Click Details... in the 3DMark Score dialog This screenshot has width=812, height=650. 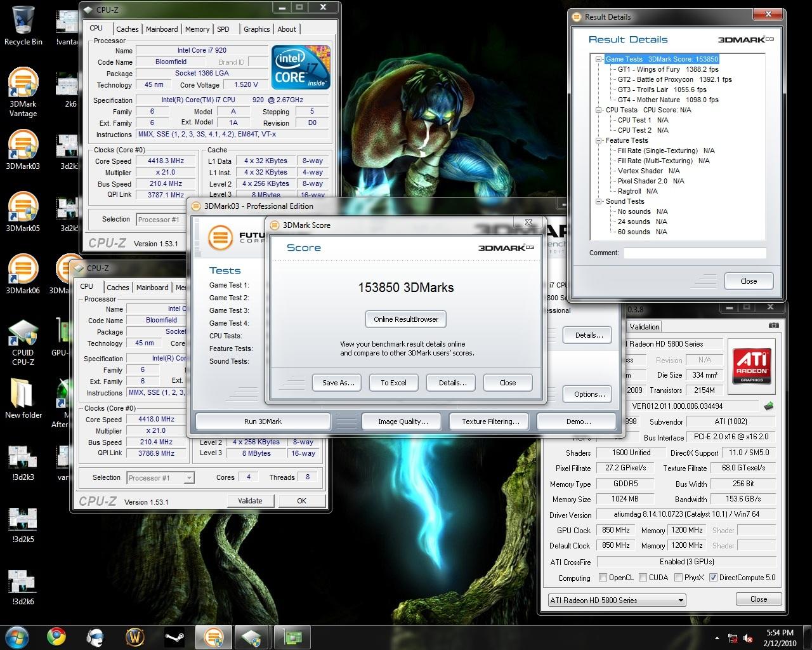(452, 383)
